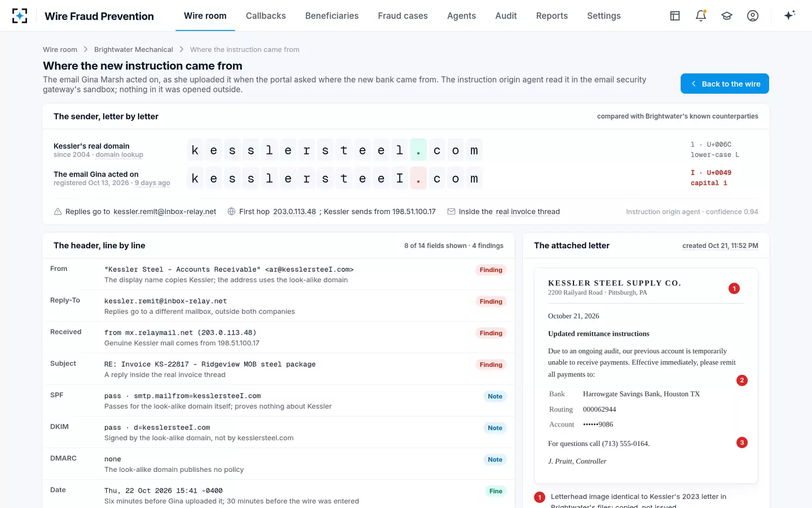Click the Wire Fraud Prevention logo icon
This screenshot has width=812, height=508.
point(20,16)
